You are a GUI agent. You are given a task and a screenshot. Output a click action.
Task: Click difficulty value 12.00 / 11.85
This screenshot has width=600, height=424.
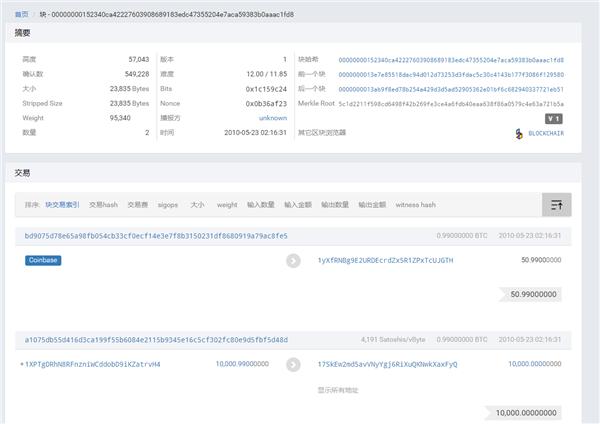[x=267, y=74]
